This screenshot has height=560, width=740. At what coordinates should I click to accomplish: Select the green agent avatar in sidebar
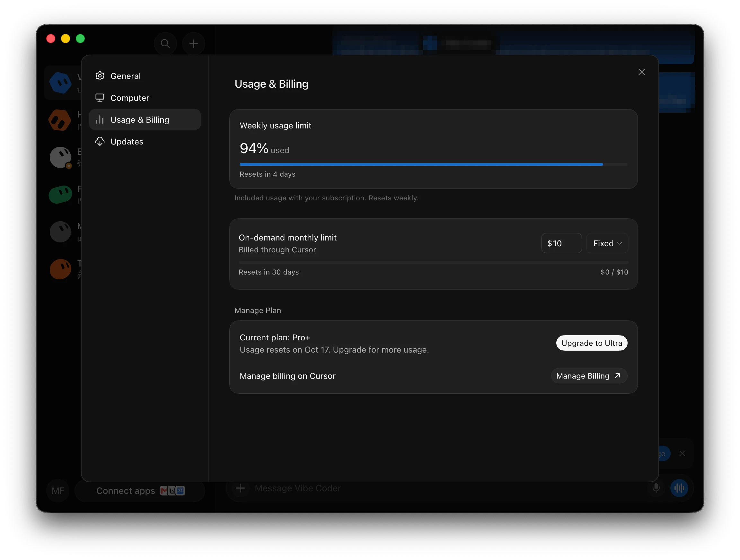(60, 194)
